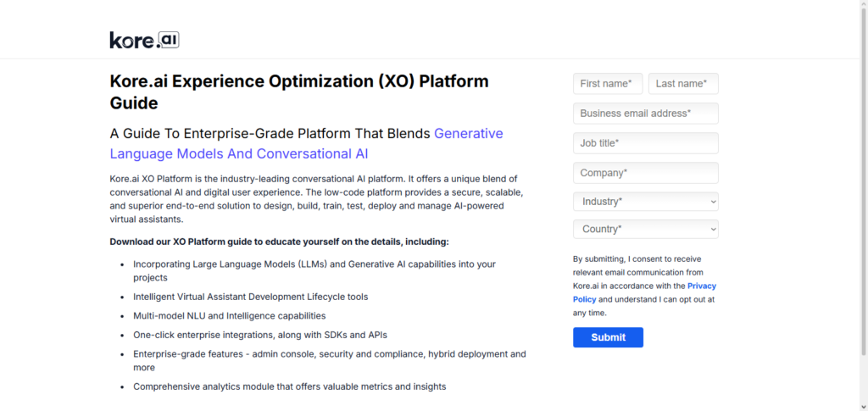Click 'Intelligent Virtual Assistant Development Lifecycle tools' bullet
The height and width of the screenshot is (411, 868).
coord(250,297)
